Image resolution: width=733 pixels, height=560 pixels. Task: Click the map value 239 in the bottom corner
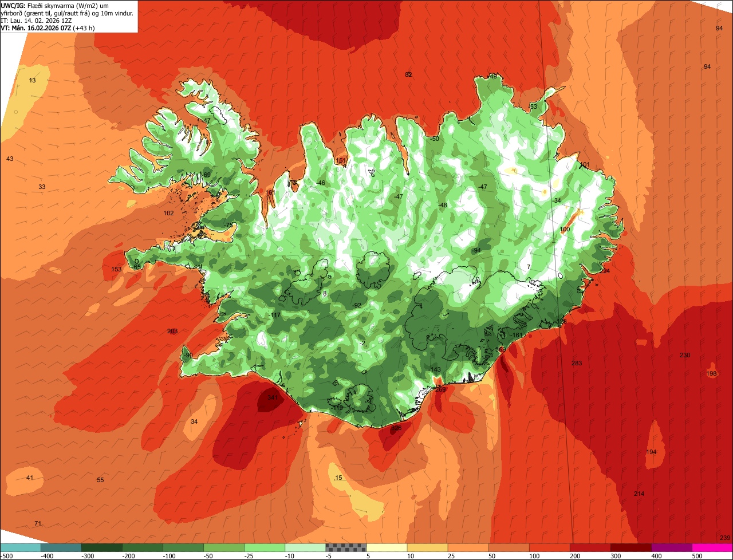[725, 538]
